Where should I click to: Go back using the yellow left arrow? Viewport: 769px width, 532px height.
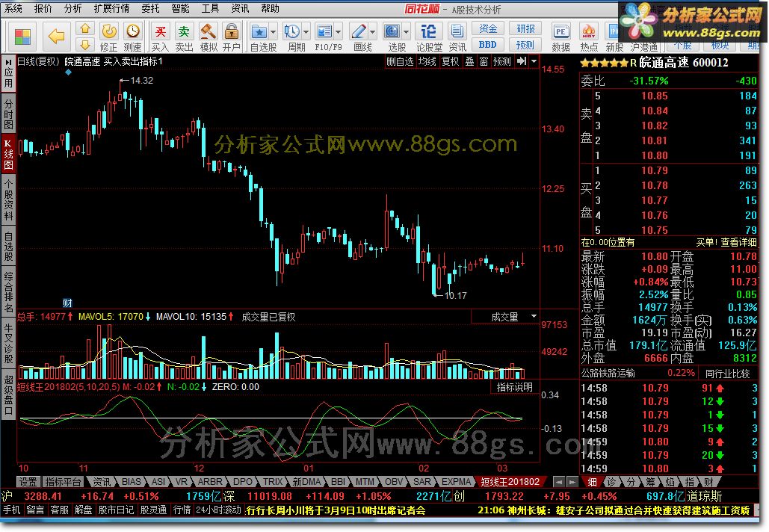[x=56, y=35]
